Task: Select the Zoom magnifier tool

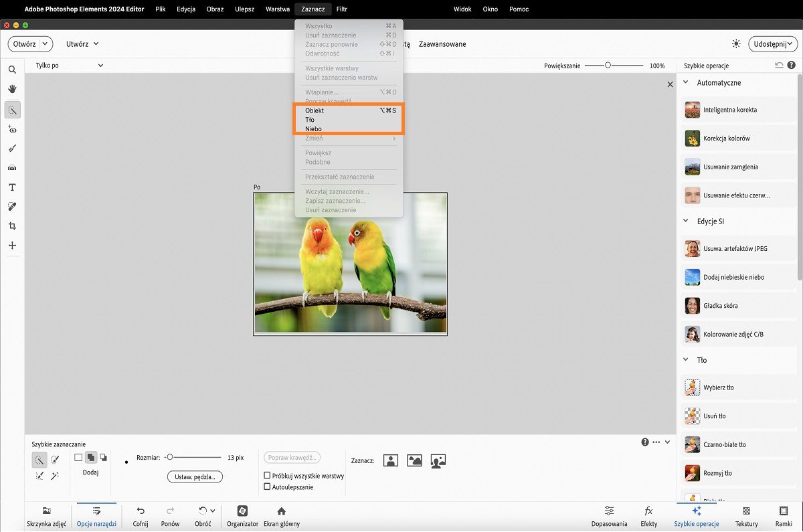Action: point(12,70)
